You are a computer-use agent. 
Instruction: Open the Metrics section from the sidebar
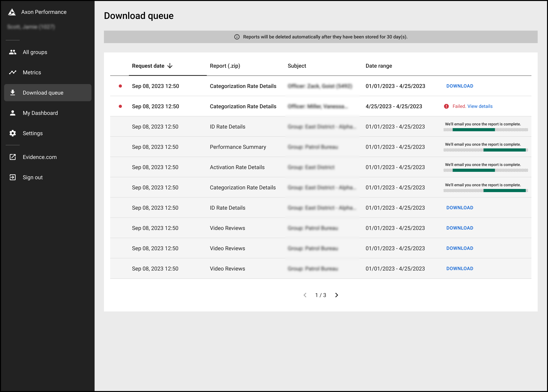point(32,72)
